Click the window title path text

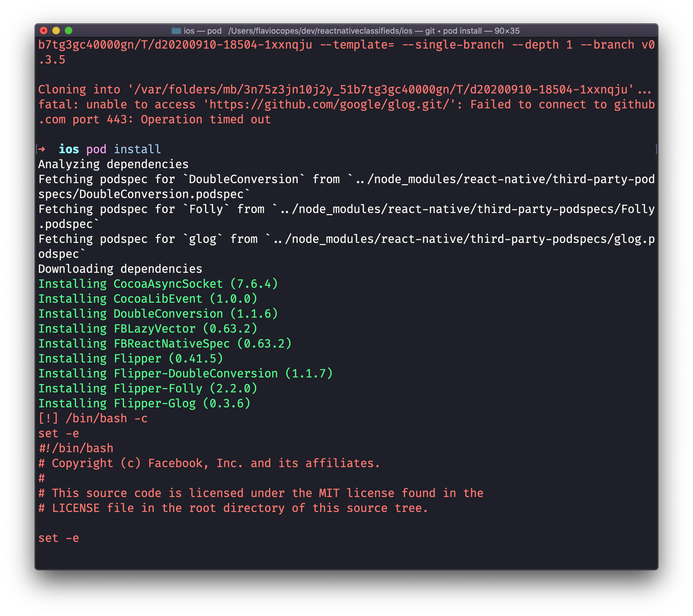320,31
